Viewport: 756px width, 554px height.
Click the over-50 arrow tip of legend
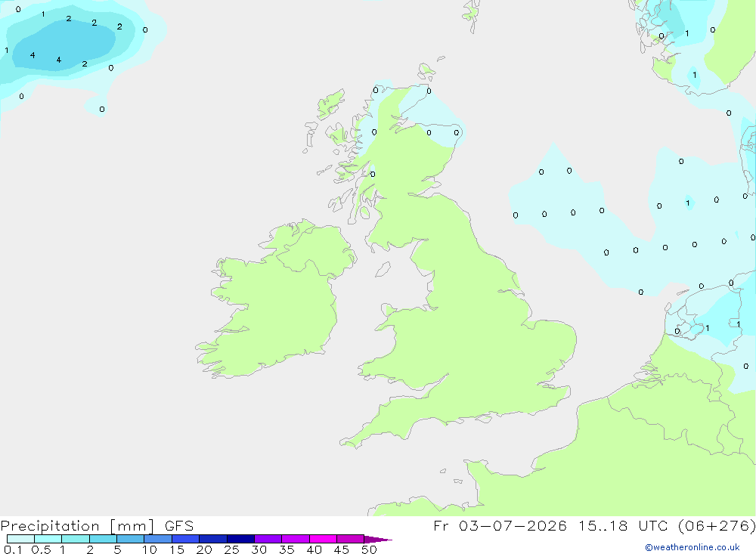pos(378,540)
